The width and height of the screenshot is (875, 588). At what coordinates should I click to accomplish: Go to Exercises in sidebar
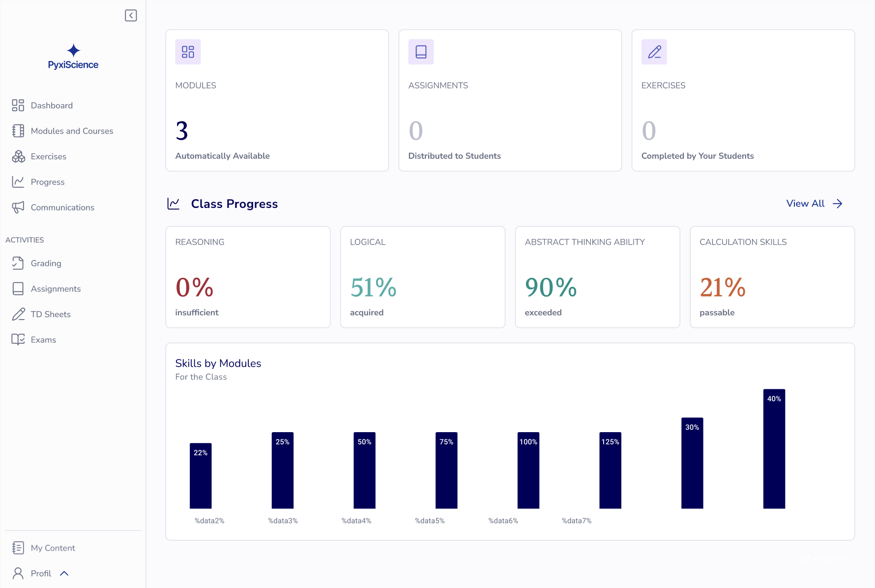click(x=49, y=156)
